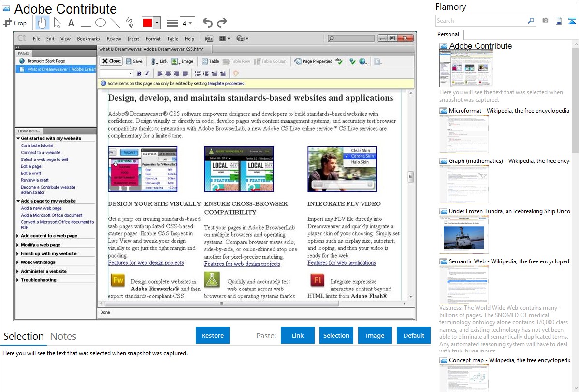Click the Close button in Contribute toolbar
Viewport: 579px width, 392px height.
(111, 61)
